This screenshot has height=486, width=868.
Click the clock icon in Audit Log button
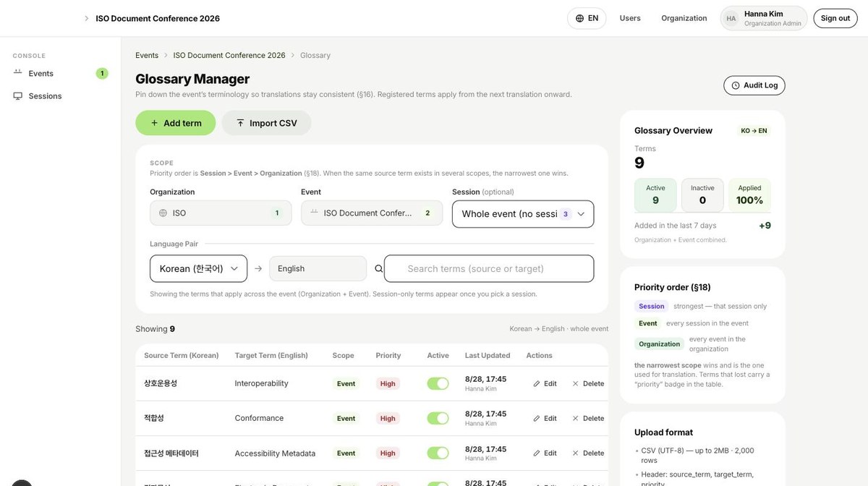point(736,85)
